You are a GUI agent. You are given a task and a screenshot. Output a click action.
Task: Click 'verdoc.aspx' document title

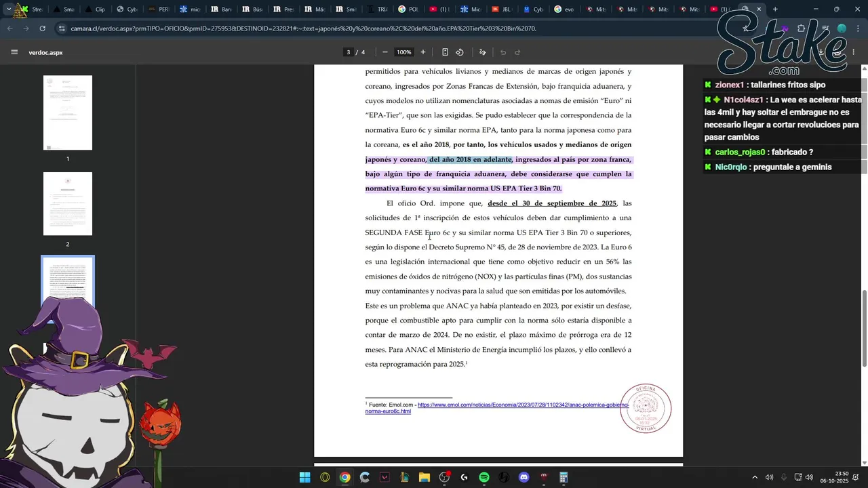click(x=45, y=52)
